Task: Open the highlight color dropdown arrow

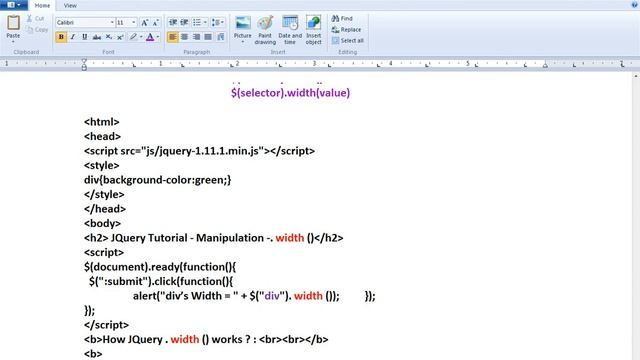Action: click(x=141, y=37)
